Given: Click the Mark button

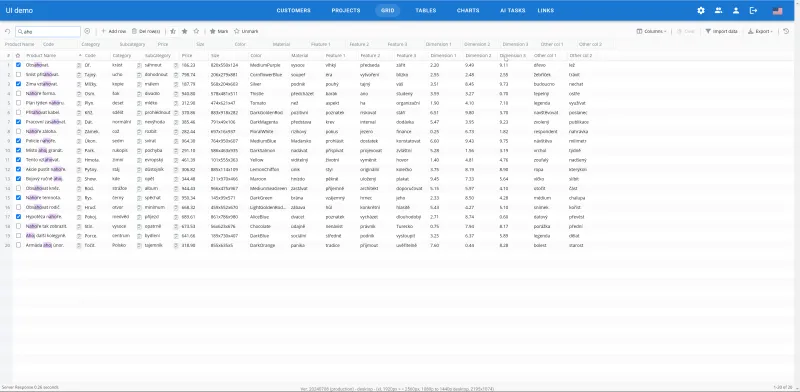Looking at the screenshot, I should (219, 31).
